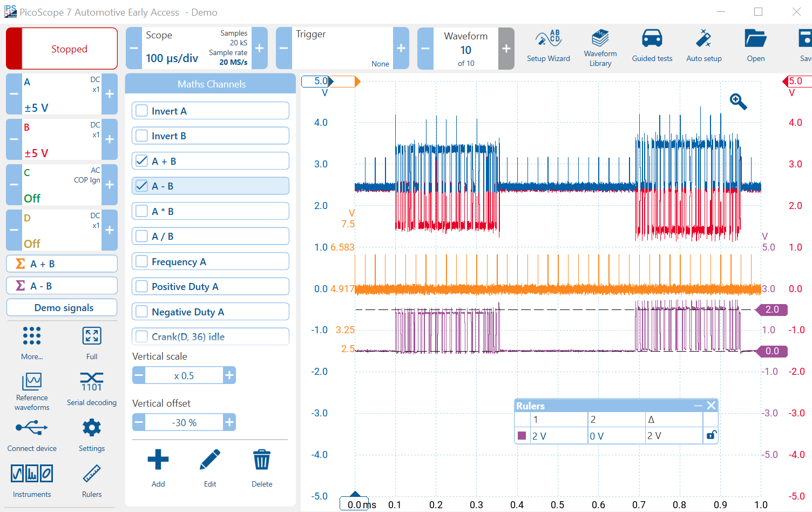The image size is (812, 512).
Task: Open Instruments panel
Action: point(32,481)
